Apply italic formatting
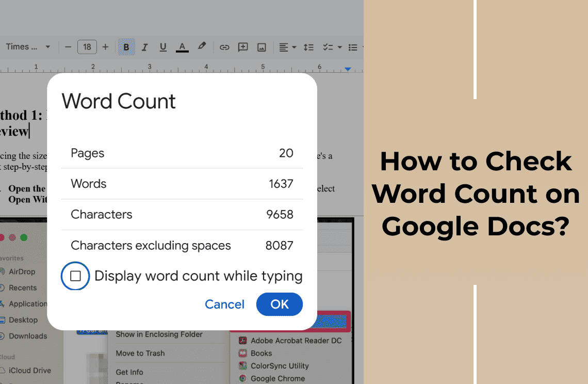The height and width of the screenshot is (384, 588). [x=145, y=47]
